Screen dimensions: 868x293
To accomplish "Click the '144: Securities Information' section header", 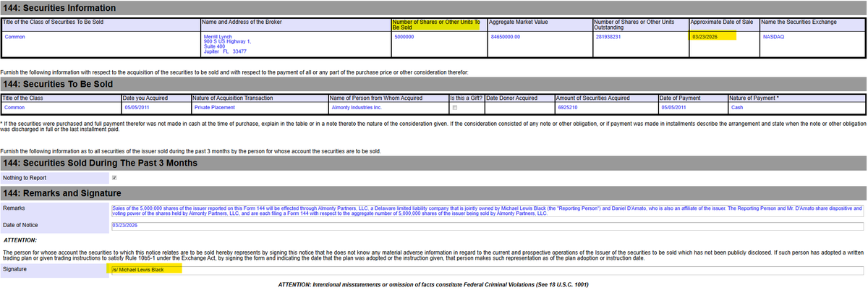I will click(434, 8).
